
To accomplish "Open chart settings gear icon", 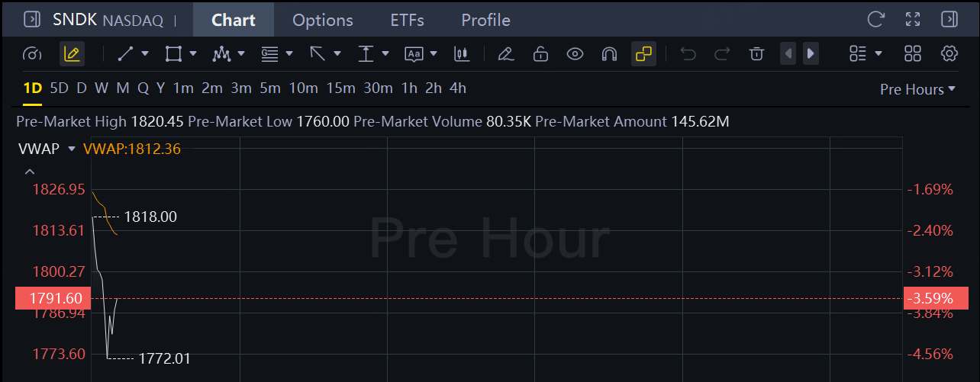I will pyautogui.click(x=949, y=53).
